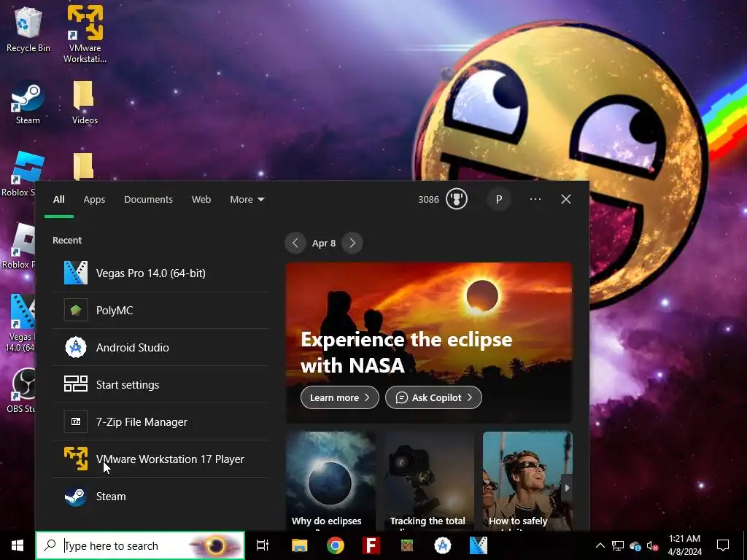Image resolution: width=747 pixels, height=560 pixels.
Task: Open search options ellipsis menu
Action: [535, 200]
